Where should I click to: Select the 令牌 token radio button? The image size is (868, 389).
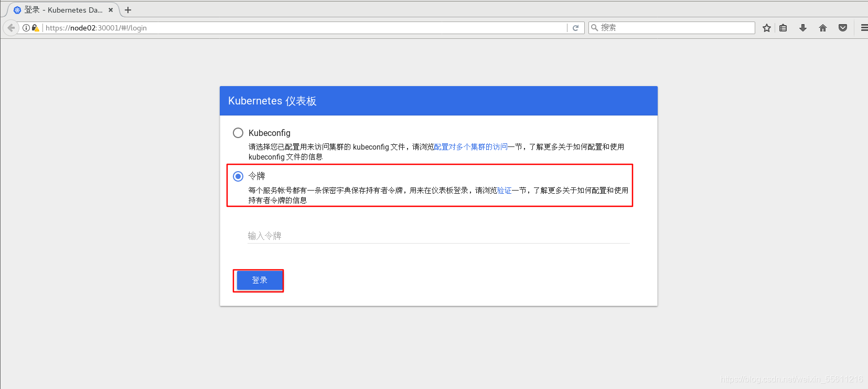pyautogui.click(x=238, y=176)
